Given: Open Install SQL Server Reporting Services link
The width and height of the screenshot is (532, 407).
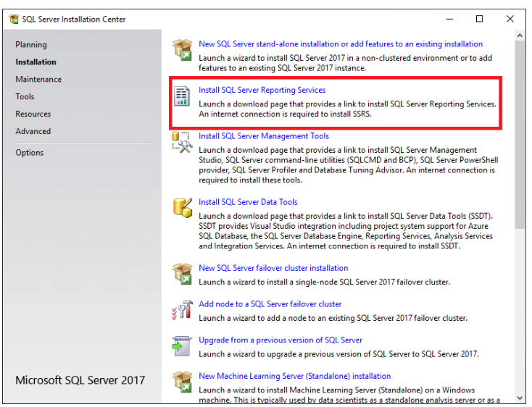Looking at the screenshot, I should [x=262, y=90].
